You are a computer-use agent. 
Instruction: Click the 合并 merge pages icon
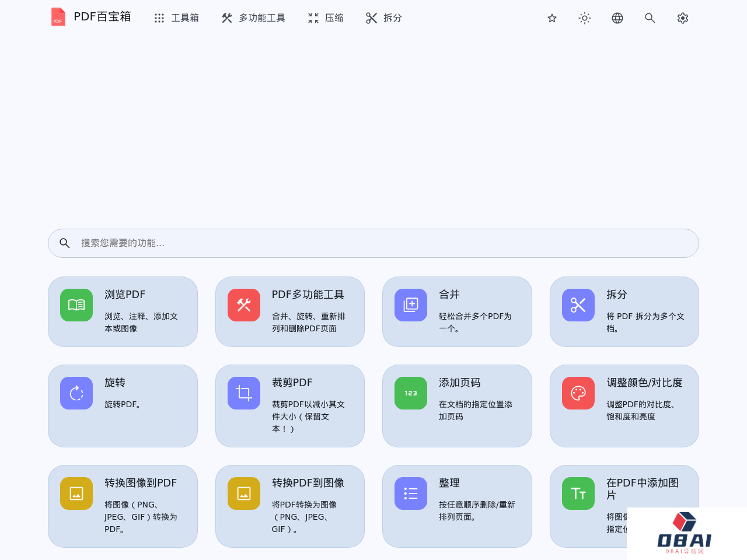[410, 304]
